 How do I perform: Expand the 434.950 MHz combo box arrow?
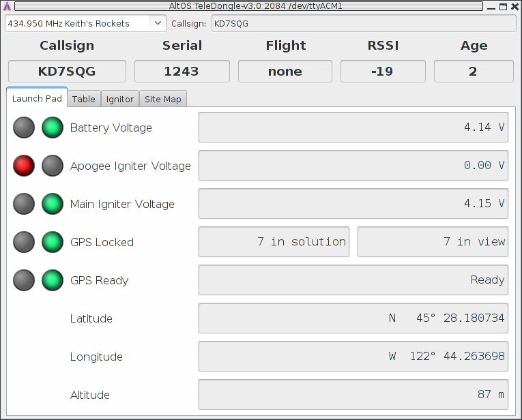tap(158, 23)
